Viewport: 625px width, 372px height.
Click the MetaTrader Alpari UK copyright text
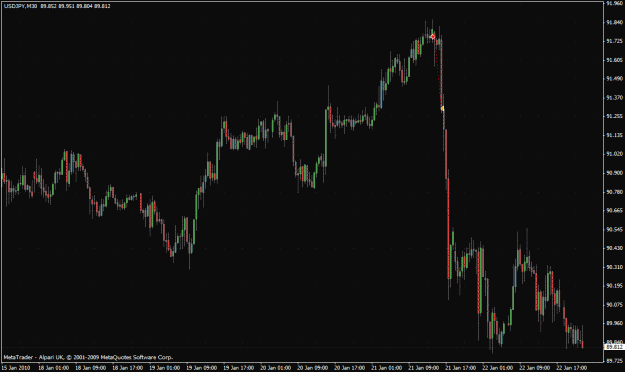(x=88, y=357)
